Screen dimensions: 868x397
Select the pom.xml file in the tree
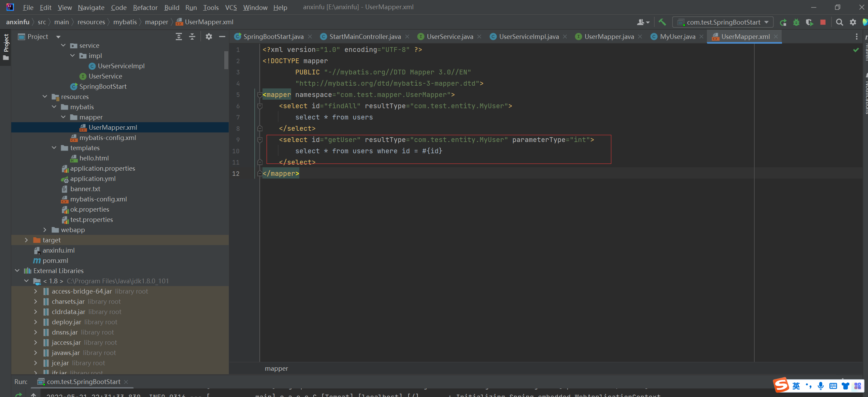(x=55, y=260)
